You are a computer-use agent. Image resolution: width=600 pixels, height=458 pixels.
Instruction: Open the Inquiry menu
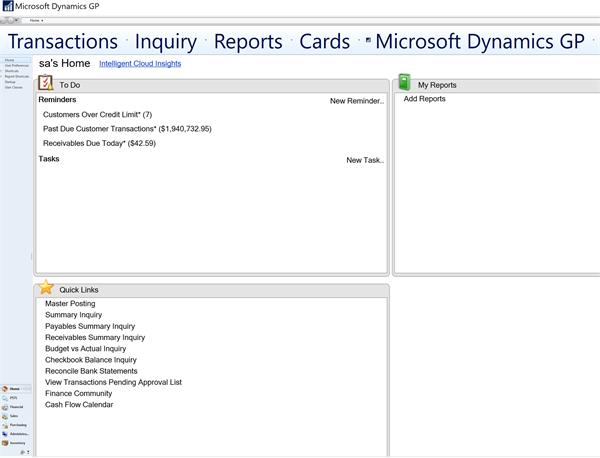tap(166, 41)
